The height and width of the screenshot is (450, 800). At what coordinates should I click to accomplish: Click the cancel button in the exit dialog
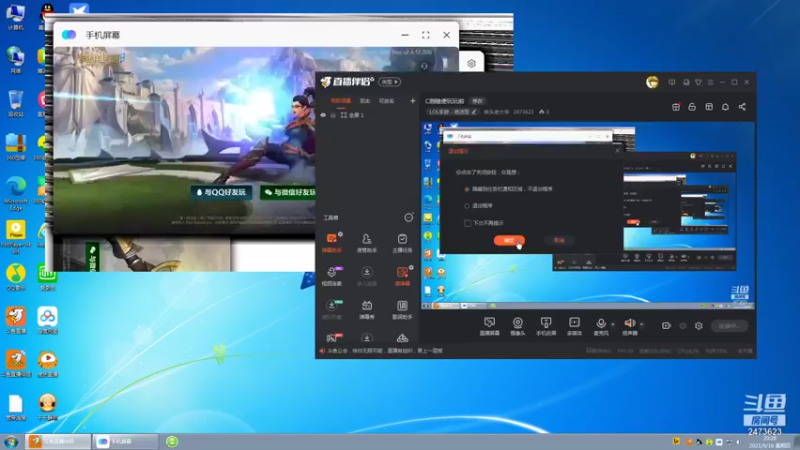[559, 240]
